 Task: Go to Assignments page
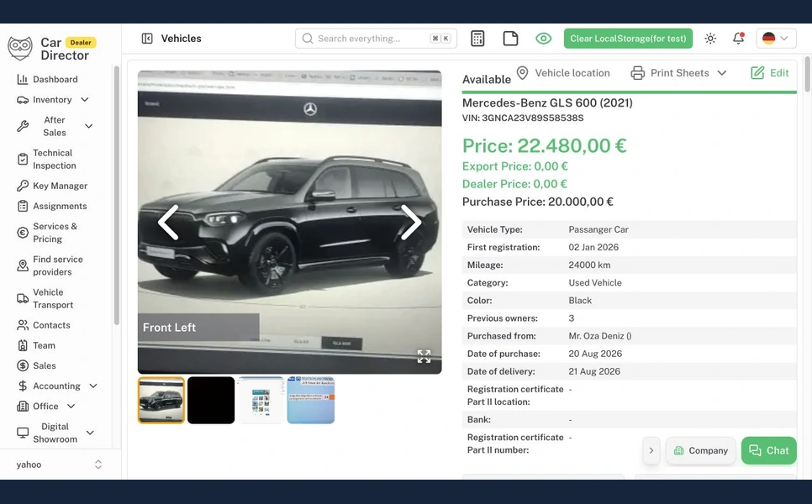coord(52,206)
